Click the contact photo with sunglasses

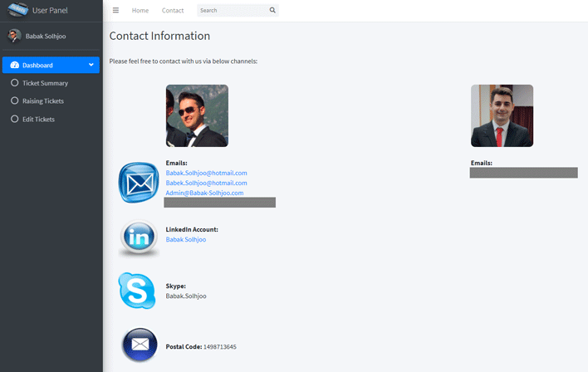tap(197, 115)
